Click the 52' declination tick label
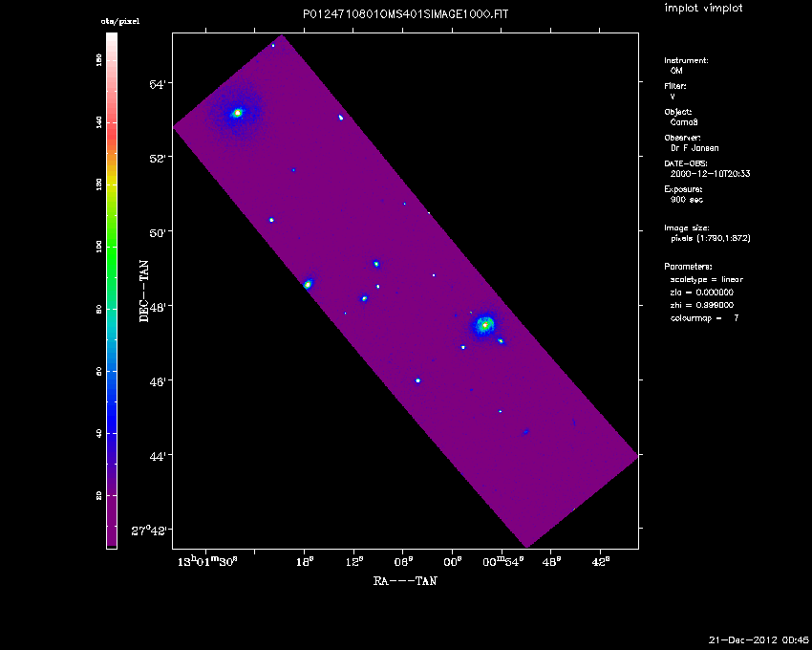 click(158, 159)
